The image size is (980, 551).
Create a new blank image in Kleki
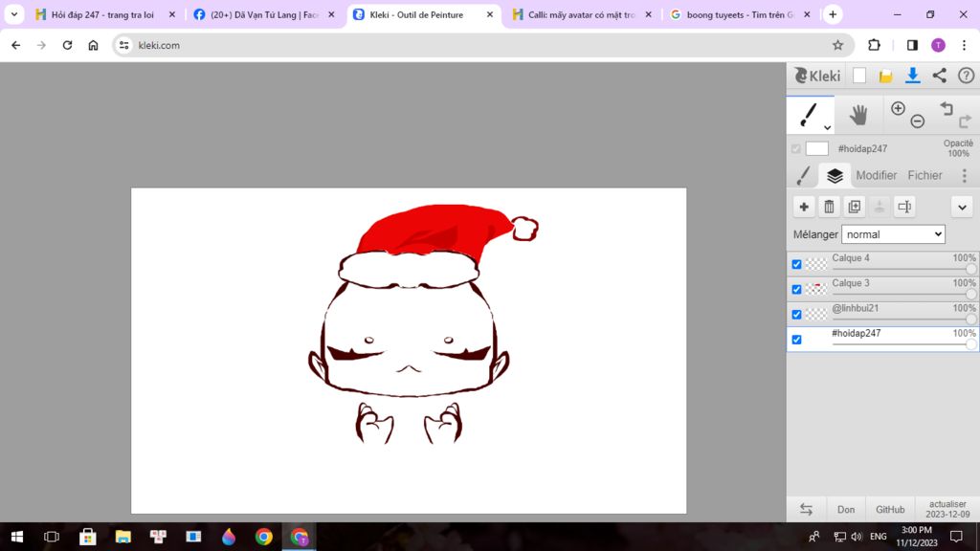tap(859, 76)
